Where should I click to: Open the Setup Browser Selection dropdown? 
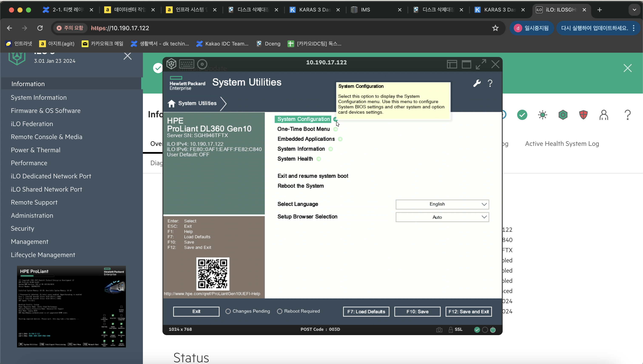point(442,217)
